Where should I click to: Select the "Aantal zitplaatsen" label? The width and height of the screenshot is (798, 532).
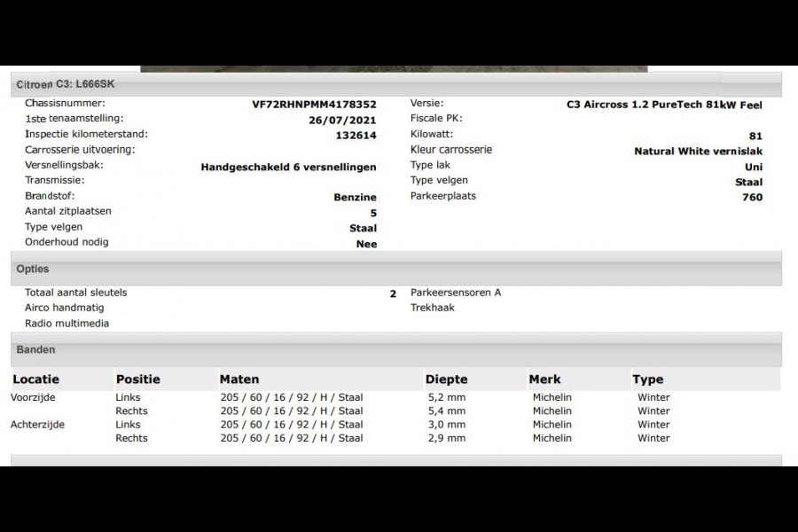tap(68, 211)
